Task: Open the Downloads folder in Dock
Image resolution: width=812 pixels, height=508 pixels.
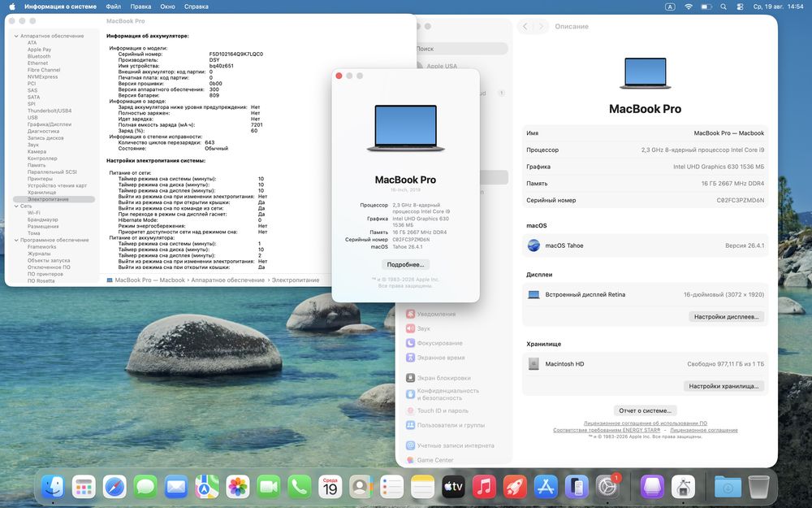Action: (728, 487)
